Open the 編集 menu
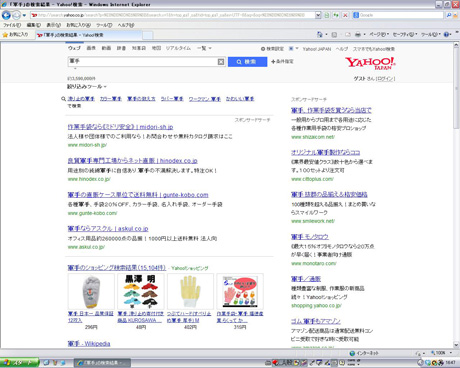Image resolution: width=460 pixels, height=368 pixels. coord(34,25)
